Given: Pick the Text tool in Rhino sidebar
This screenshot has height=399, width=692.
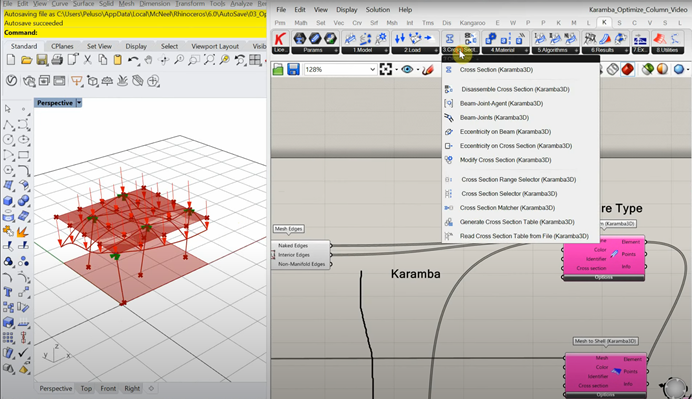Looking at the screenshot, I should click(x=8, y=292).
